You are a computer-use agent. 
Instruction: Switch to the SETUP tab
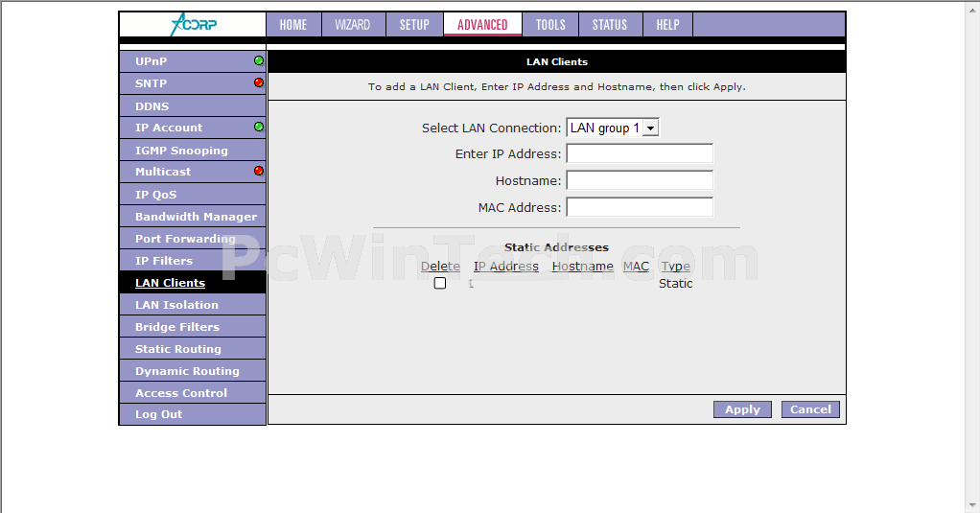[414, 24]
